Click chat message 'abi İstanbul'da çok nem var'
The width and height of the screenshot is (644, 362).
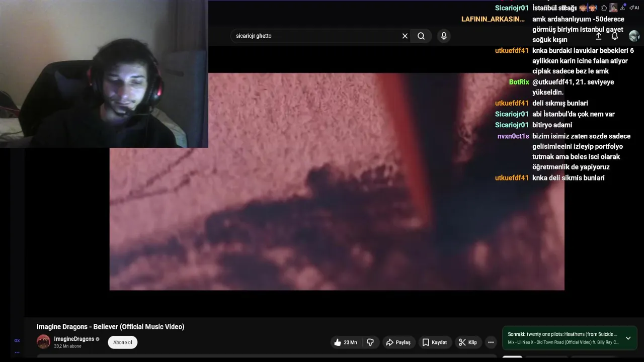(574, 114)
